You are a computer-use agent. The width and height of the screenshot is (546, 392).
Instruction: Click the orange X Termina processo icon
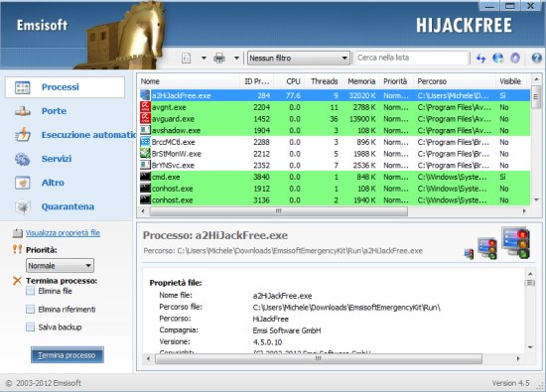point(17,281)
